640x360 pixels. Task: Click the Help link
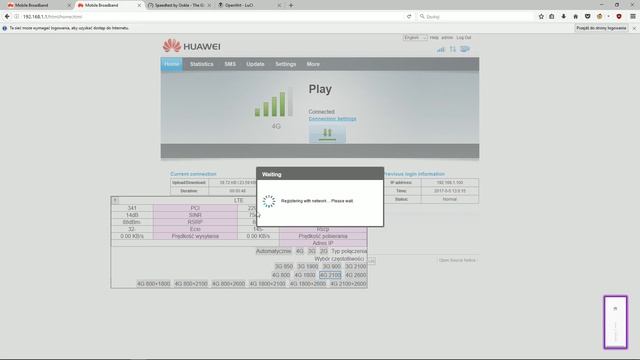434,38
